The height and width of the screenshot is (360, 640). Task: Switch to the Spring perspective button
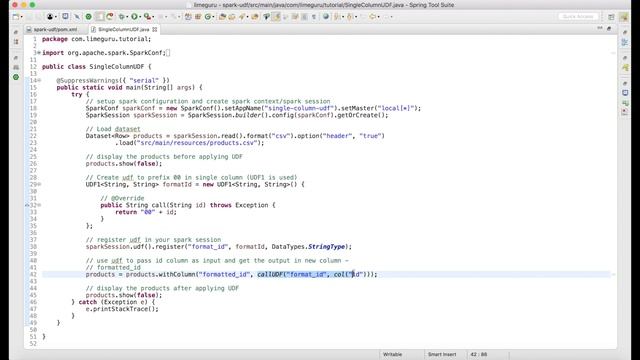point(624,17)
